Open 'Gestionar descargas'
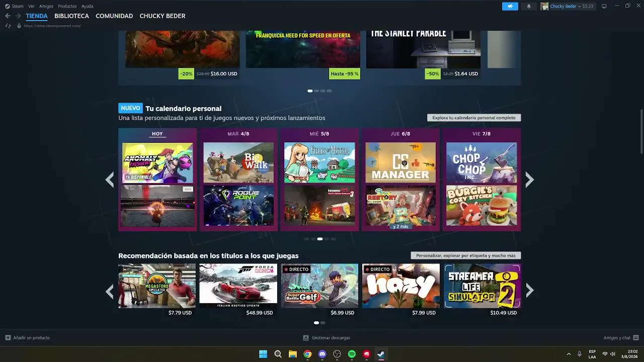 point(331,338)
